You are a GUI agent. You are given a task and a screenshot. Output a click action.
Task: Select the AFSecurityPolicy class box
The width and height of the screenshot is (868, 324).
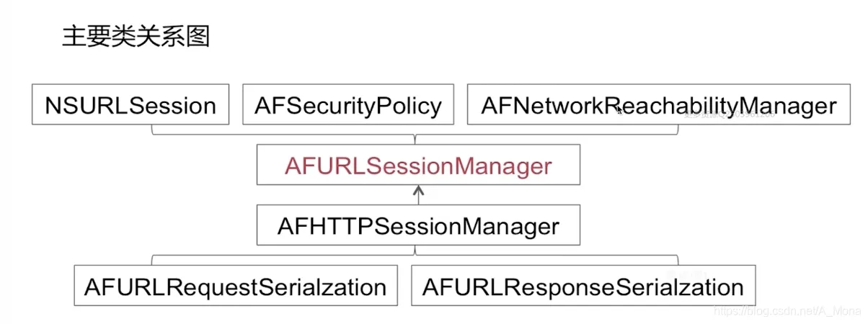(348, 106)
